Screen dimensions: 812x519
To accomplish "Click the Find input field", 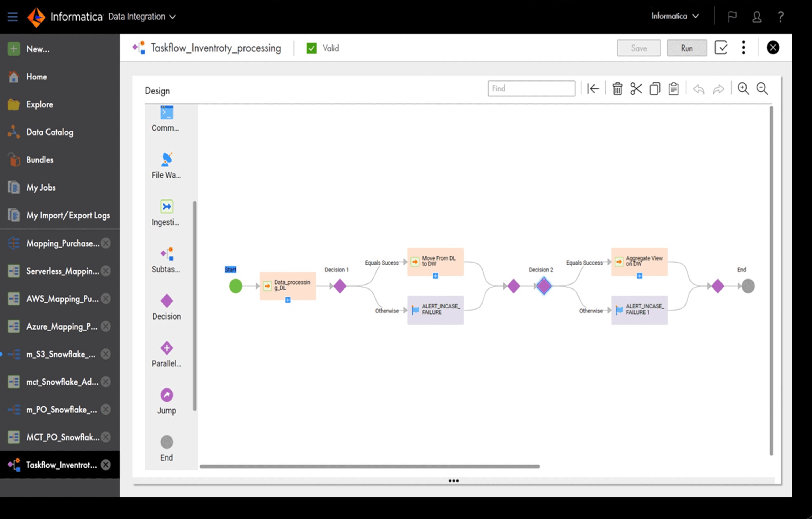I will click(x=531, y=88).
